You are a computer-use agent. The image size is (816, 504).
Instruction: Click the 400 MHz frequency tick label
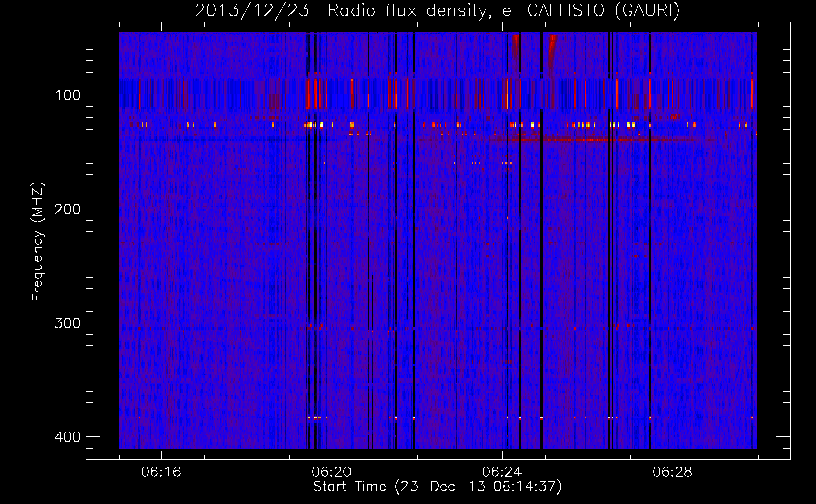point(68,437)
